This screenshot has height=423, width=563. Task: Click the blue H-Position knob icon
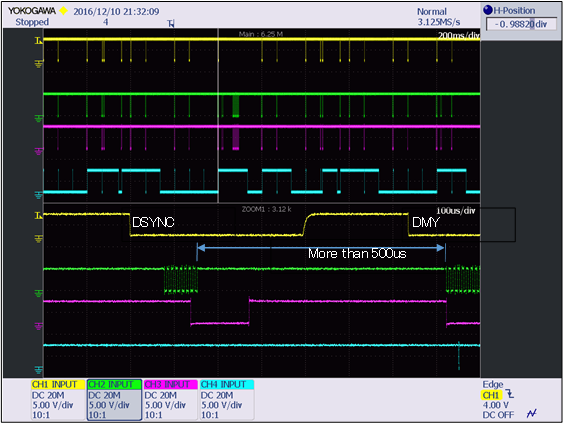click(488, 10)
